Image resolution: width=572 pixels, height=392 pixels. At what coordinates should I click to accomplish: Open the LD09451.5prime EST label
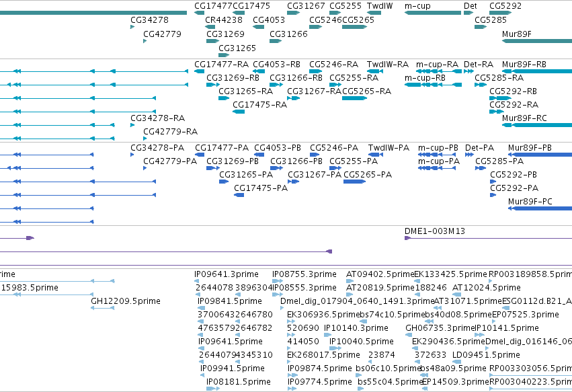(x=486, y=355)
